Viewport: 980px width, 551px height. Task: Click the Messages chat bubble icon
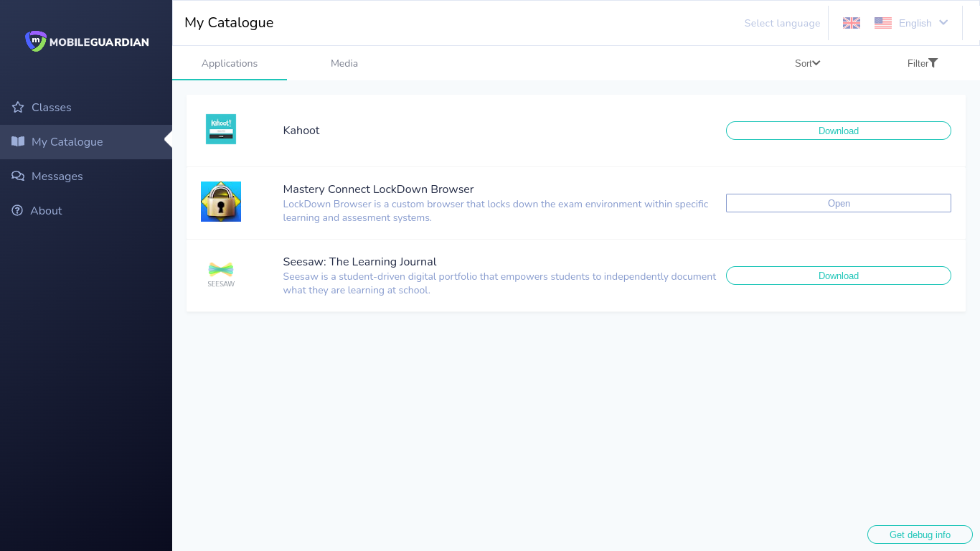click(x=18, y=176)
